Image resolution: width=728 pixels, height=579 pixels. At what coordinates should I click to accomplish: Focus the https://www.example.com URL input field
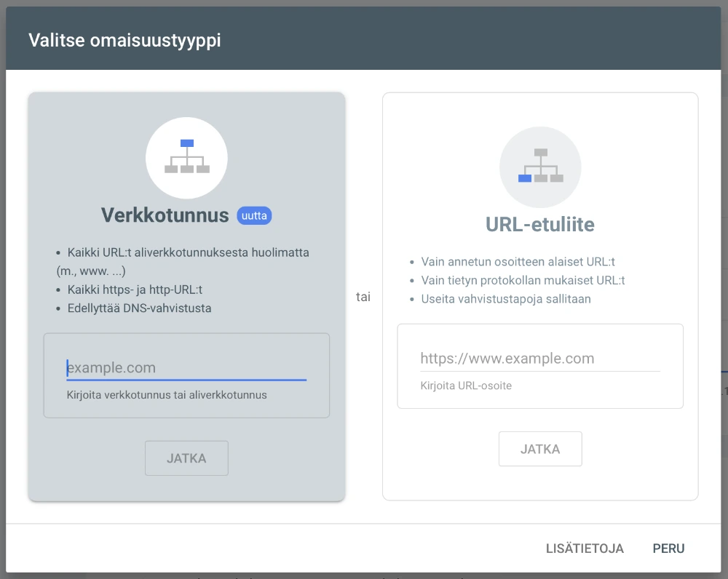(540, 358)
